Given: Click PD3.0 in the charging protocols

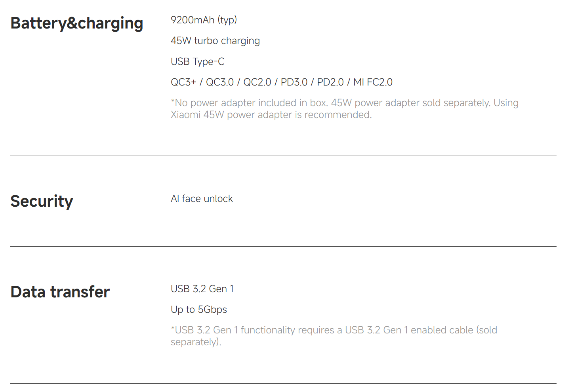Looking at the screenshot, I should pyautogui.click(x=294, y=82).
